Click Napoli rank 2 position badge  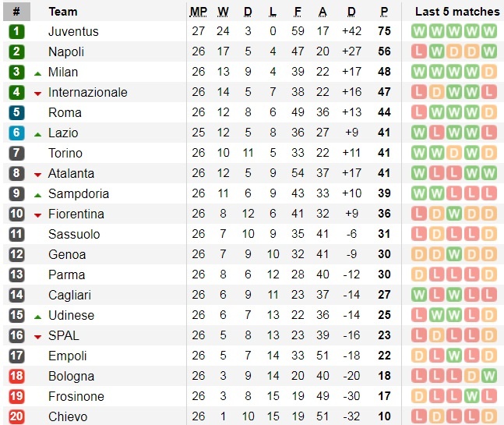click(17, 52)
